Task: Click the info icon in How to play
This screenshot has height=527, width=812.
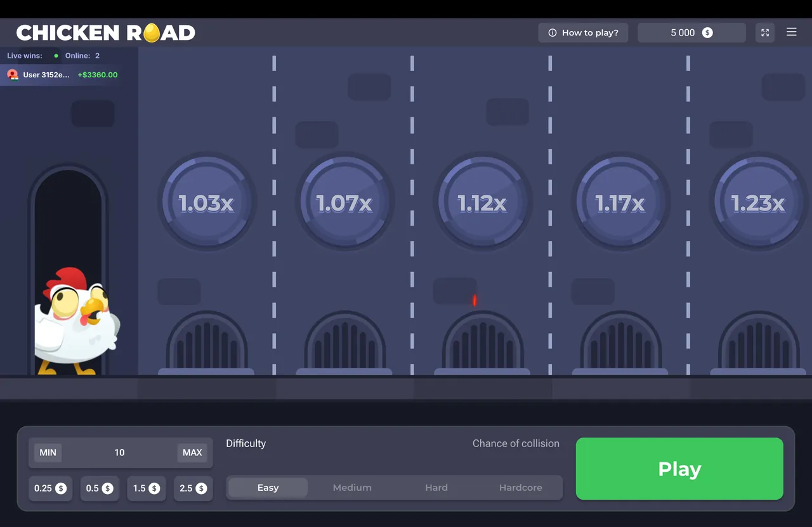Action: (x=552, y=32)
